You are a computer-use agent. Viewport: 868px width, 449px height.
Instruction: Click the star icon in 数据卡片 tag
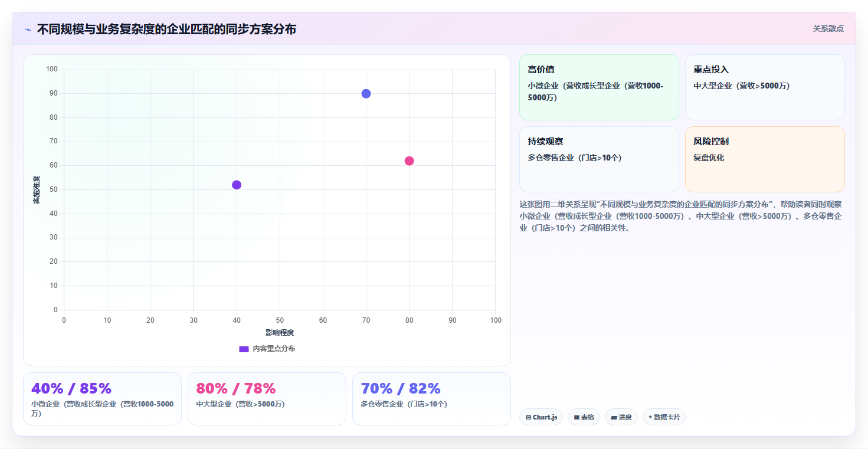click(x=650, y=417)
